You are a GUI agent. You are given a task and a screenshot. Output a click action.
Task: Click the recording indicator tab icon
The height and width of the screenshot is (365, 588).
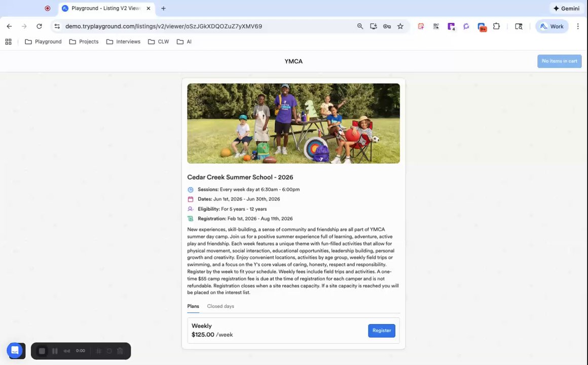click(48, 8)
